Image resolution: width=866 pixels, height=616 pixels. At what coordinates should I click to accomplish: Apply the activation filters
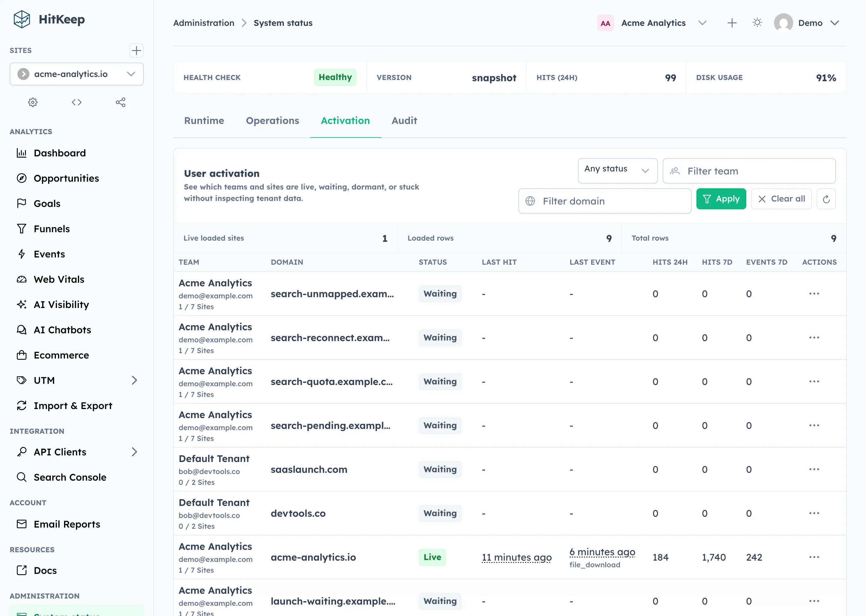tap(721, 199)
